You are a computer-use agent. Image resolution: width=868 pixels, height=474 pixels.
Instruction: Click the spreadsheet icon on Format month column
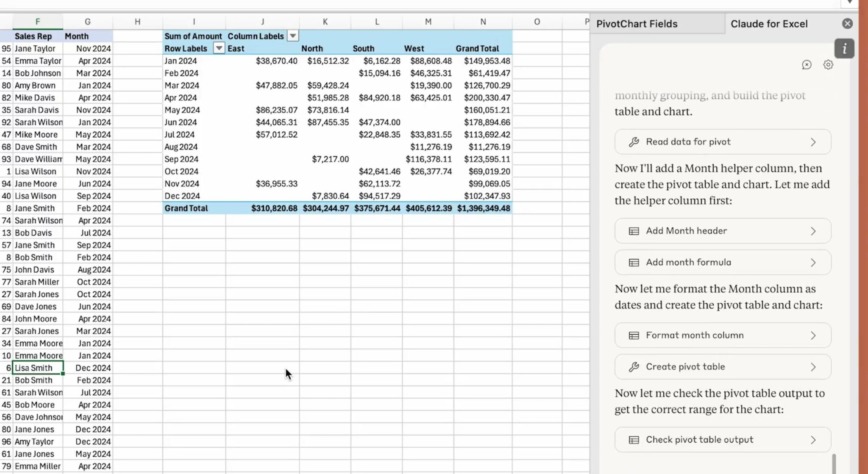tap(634, 335)
